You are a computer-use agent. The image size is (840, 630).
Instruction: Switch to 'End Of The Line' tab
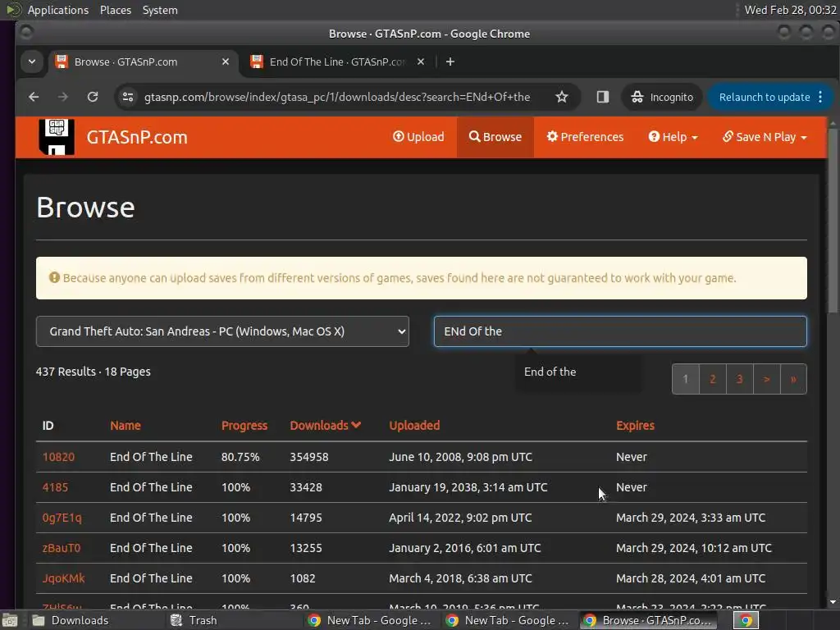(x=337, y=62)
